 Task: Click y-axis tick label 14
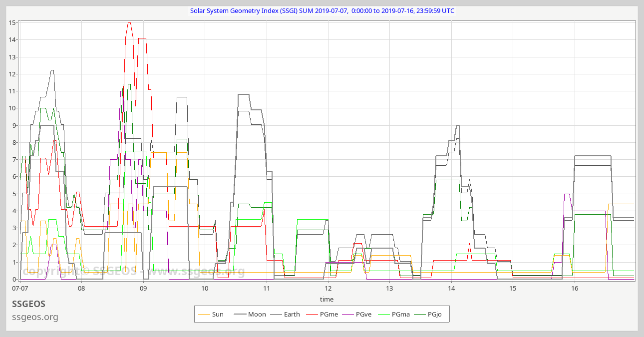[12, 40]
